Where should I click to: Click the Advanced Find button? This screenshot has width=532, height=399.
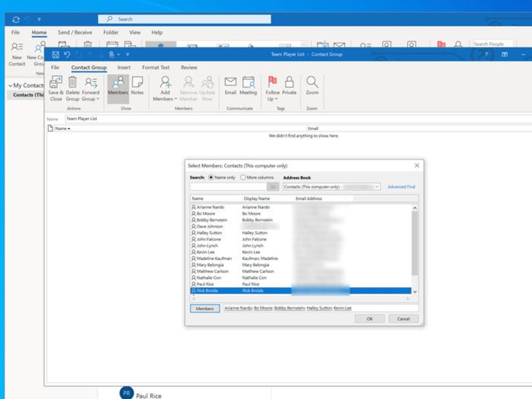400,186
